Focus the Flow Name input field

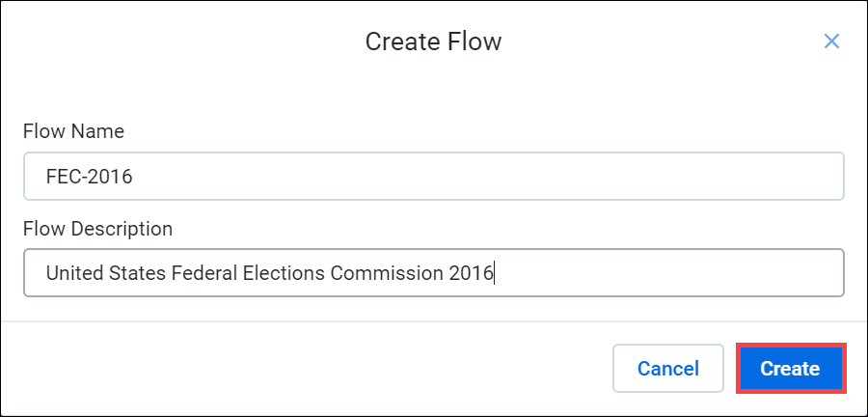434,177
